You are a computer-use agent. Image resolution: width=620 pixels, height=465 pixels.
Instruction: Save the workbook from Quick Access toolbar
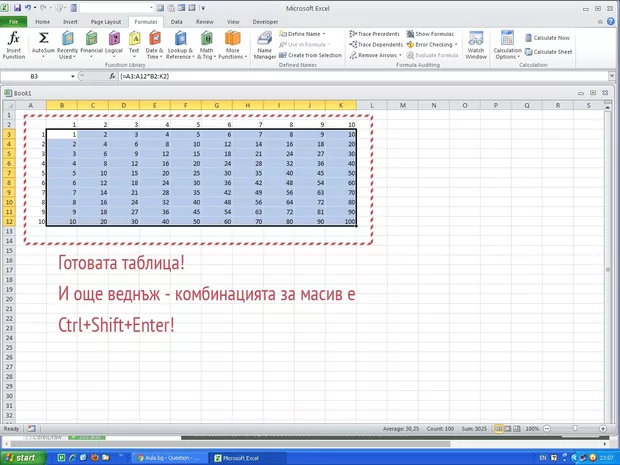pos(17,8)
